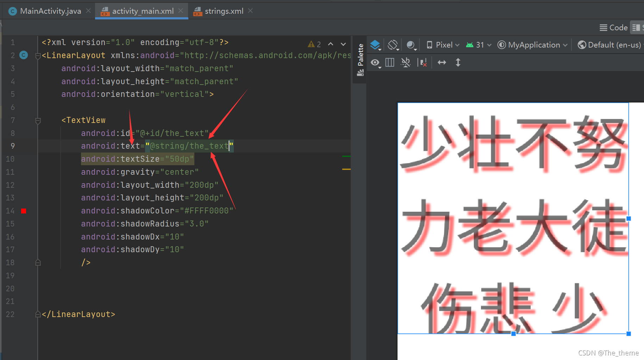
Task: Close the MainActivity.java tab
Action: click(x=88, y=11)
